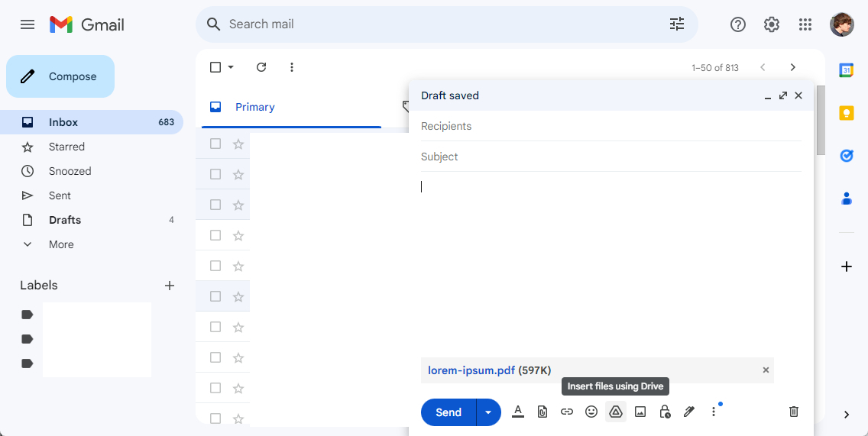Send the email draft
This screenshot has height=436, width=868.
pyautogui.click(x=449, y=412)
